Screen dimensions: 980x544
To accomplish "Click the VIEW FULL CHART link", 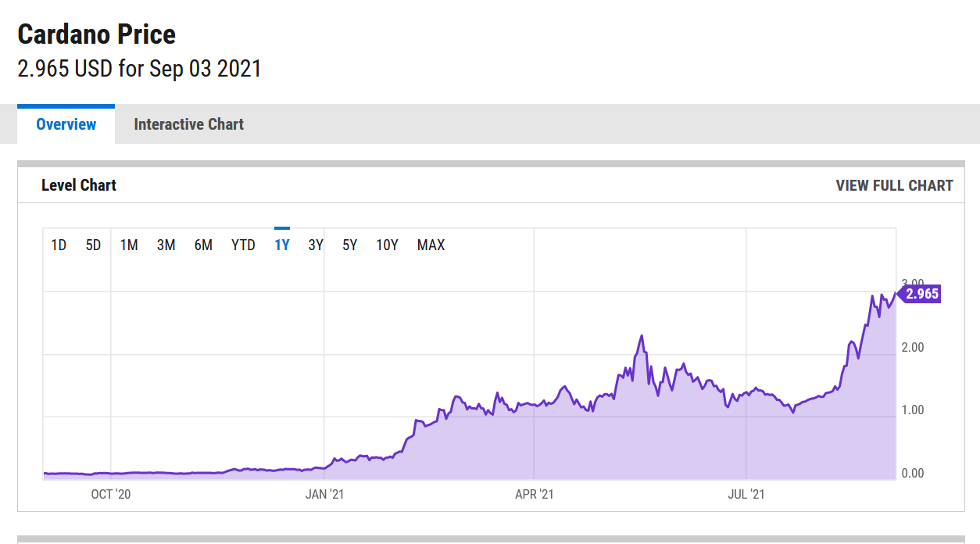I will [x=894, y=185].
